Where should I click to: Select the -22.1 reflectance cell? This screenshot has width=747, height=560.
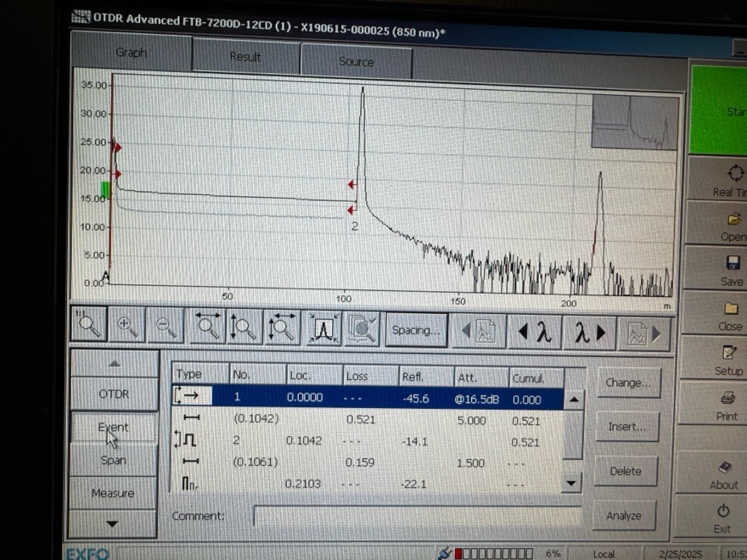[x=413, y=484]
